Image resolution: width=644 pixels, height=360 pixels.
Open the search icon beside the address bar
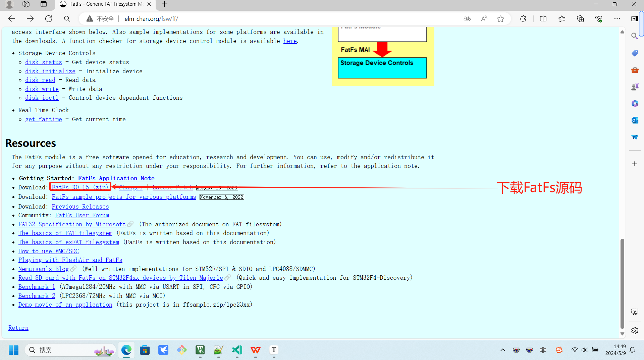coord(67,19)
